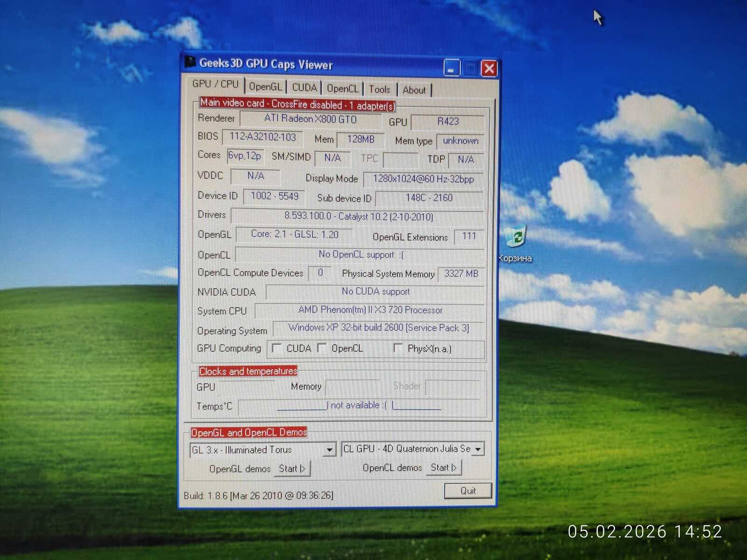The height and width of the screenshot is (560, 747).
Task: Click the GPU Computing label
Action: coord(229,349)
